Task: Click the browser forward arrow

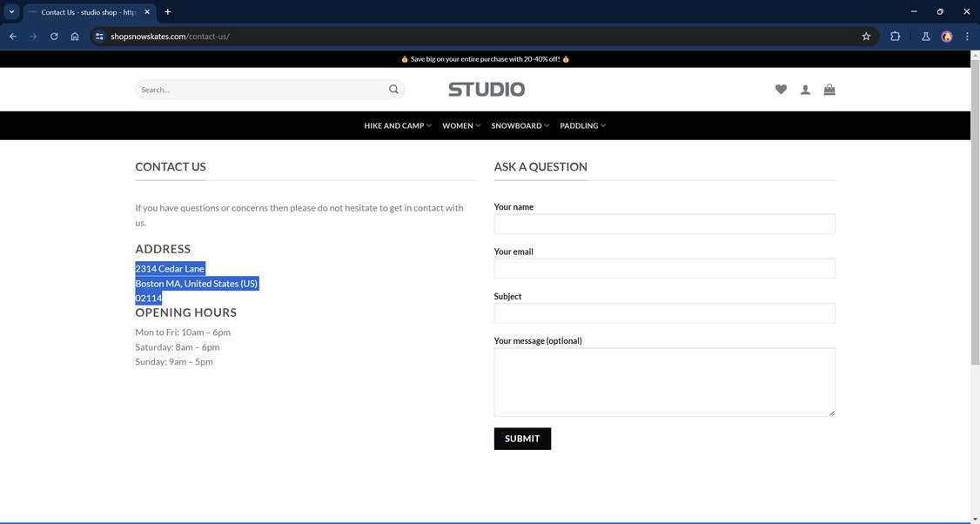Action: pyautogui.click(x=33, y=37)
